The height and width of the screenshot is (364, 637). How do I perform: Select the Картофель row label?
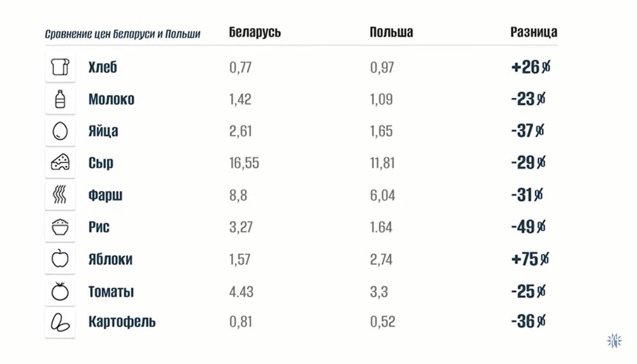click(x=122, y=322)
